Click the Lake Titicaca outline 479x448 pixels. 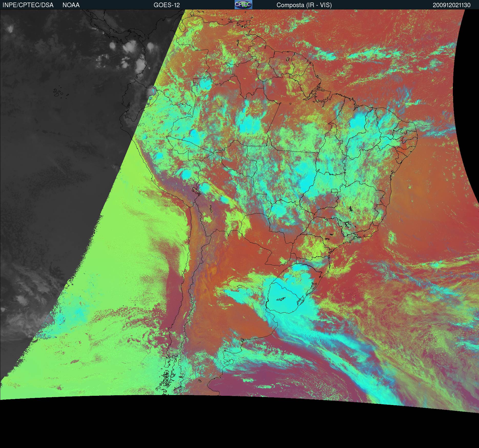tap(196, 191)
